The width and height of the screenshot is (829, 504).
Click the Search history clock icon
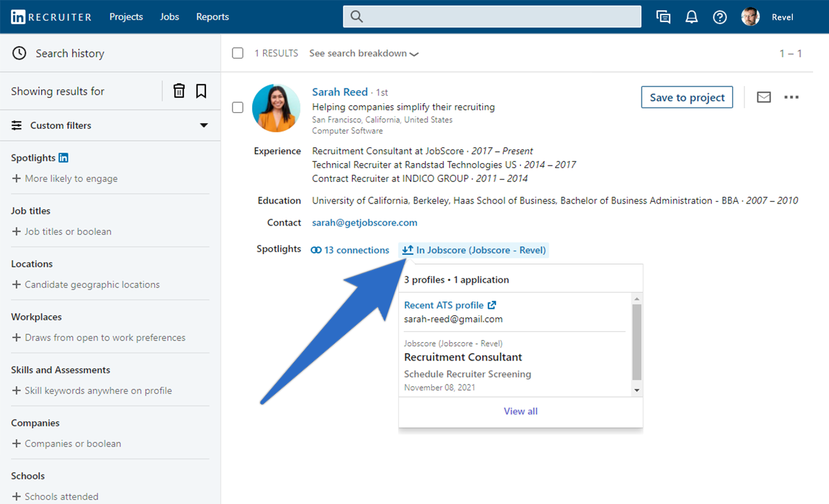click(19, 53)
